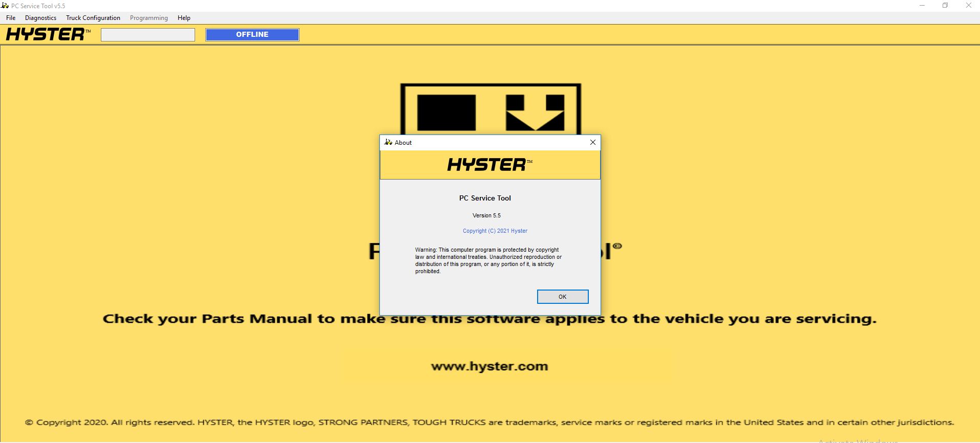Click OK in the About dialog
980x443 pixels.
tap(562, 297)
